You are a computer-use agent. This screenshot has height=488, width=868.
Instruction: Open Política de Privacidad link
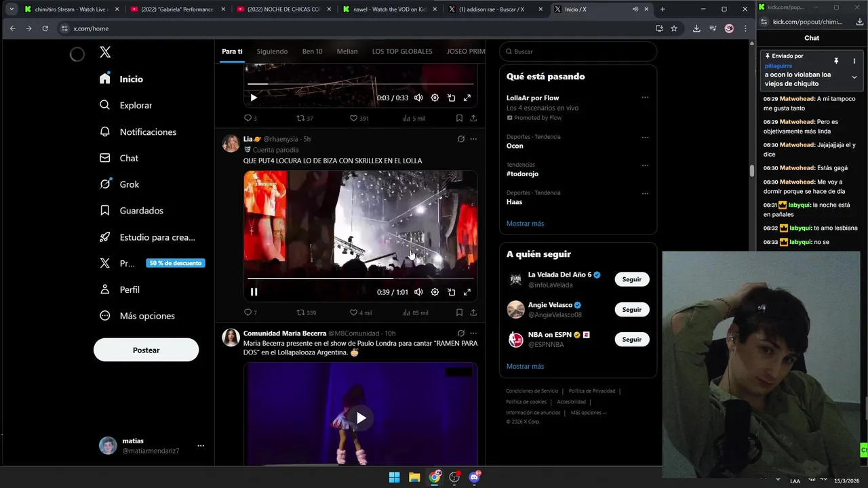592,391
